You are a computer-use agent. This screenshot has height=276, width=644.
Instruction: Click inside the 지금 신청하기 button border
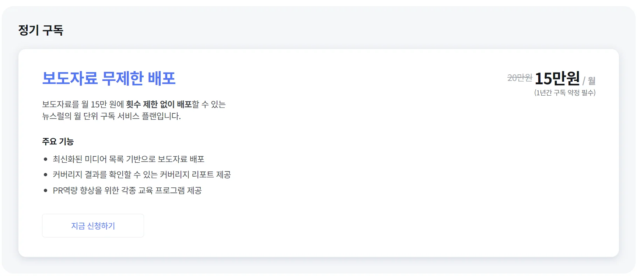tap(93, 225)
